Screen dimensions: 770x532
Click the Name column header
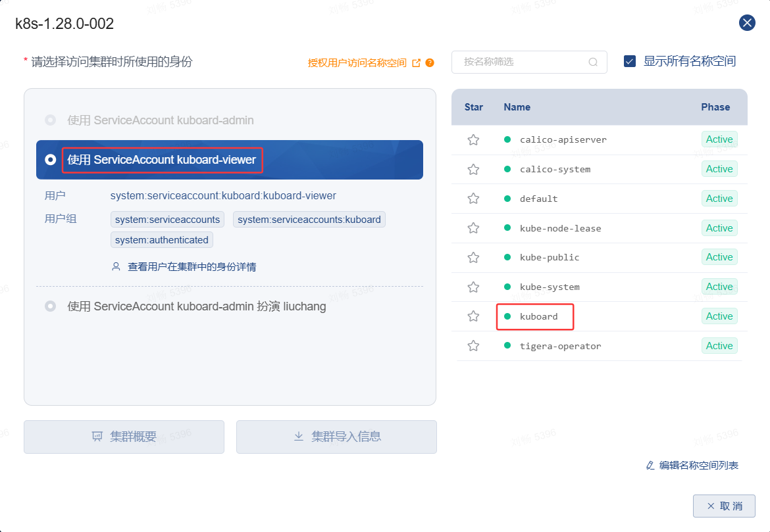517,107
